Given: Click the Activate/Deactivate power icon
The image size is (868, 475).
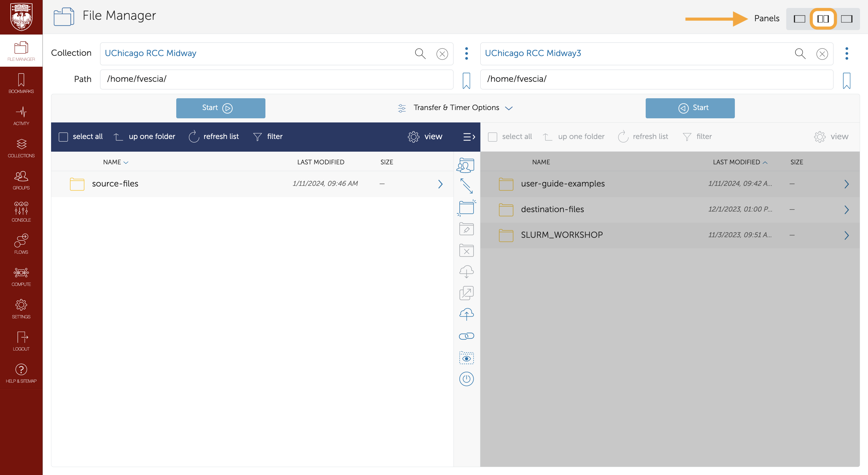Looking at the screenshot, I should [466, 379].
